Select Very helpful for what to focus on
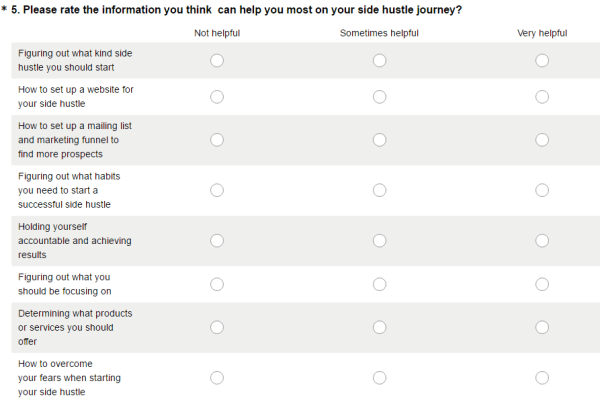This screenshot has width=600, height=410. coord(542,284)
